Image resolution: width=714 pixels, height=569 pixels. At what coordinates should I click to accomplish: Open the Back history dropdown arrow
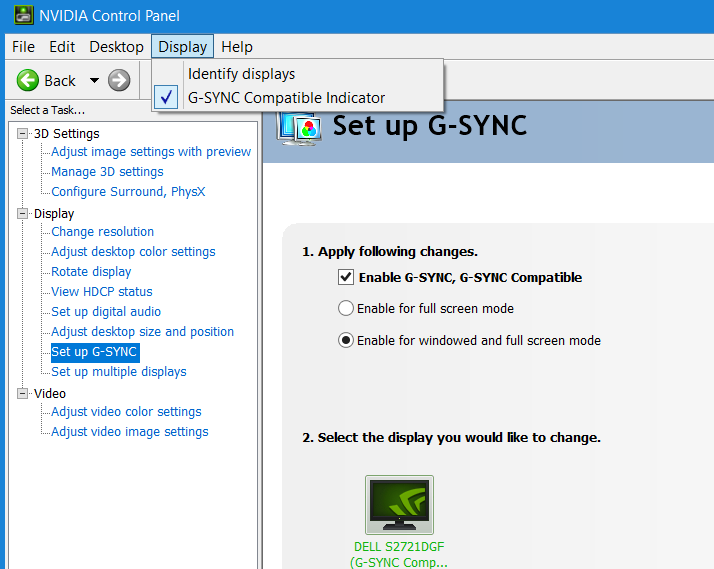pyautogui.click(x=94, y=81)
